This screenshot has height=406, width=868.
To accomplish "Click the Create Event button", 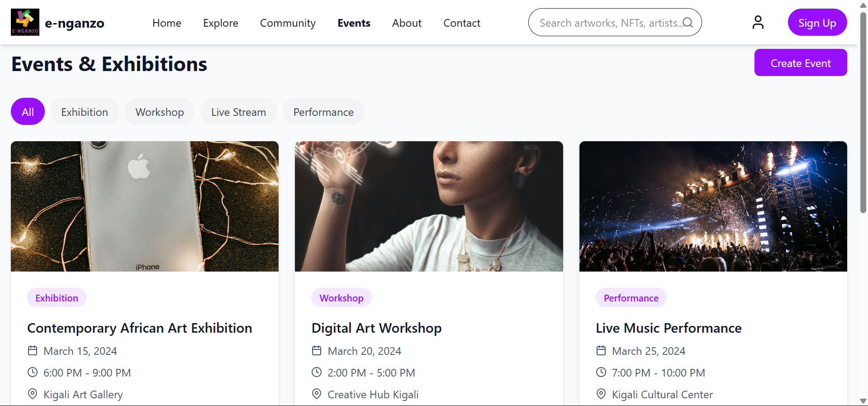I will tap(801, 62).
